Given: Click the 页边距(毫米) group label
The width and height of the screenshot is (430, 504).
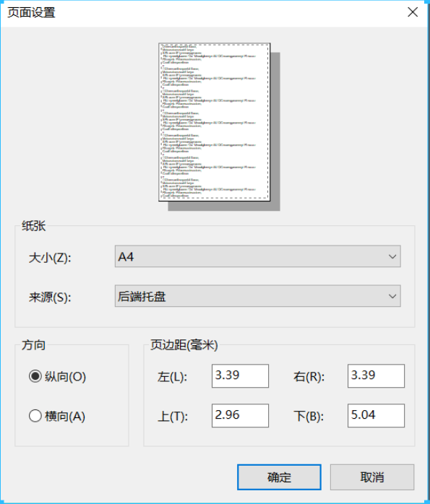Looking at the screenshot, I should pos(184,345).
